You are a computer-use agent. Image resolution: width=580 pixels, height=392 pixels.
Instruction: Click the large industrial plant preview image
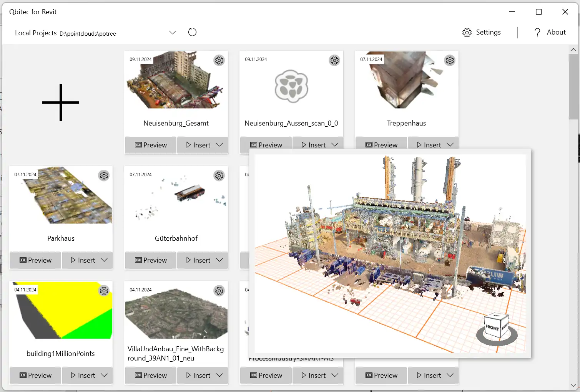[x=390, y=254]
